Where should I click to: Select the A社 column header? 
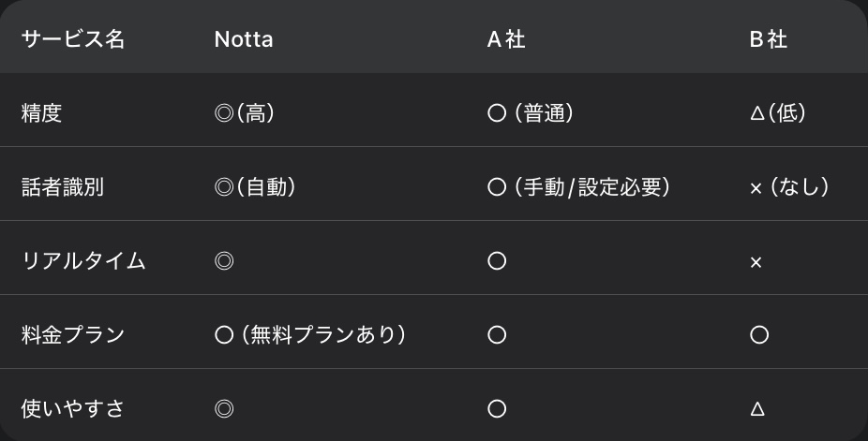(506, 39)
